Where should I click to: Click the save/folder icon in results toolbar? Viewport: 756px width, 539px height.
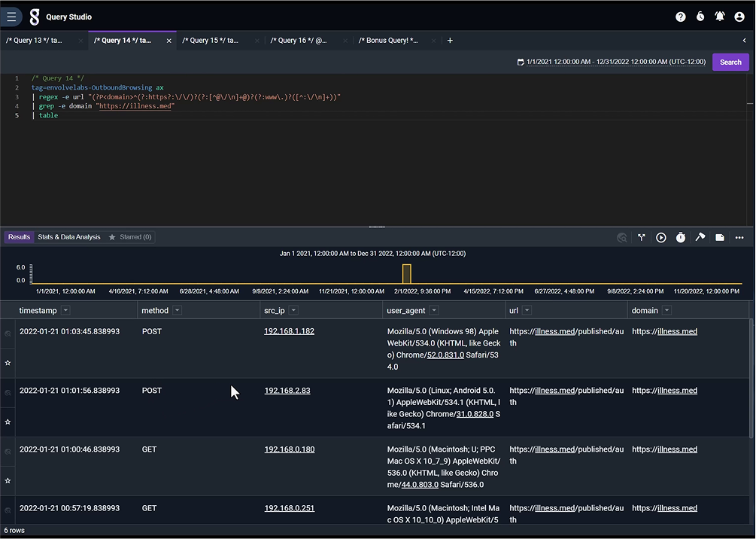[720, 237]
